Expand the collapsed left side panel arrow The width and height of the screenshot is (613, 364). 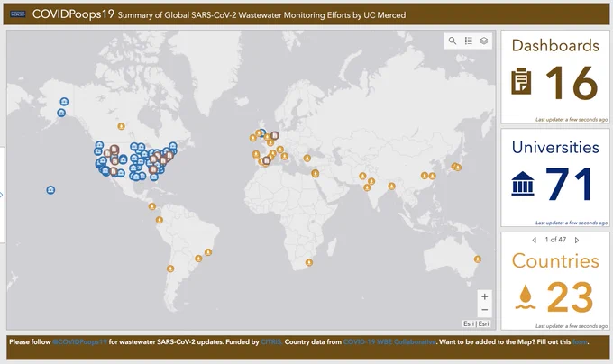(x=2, y=195)
